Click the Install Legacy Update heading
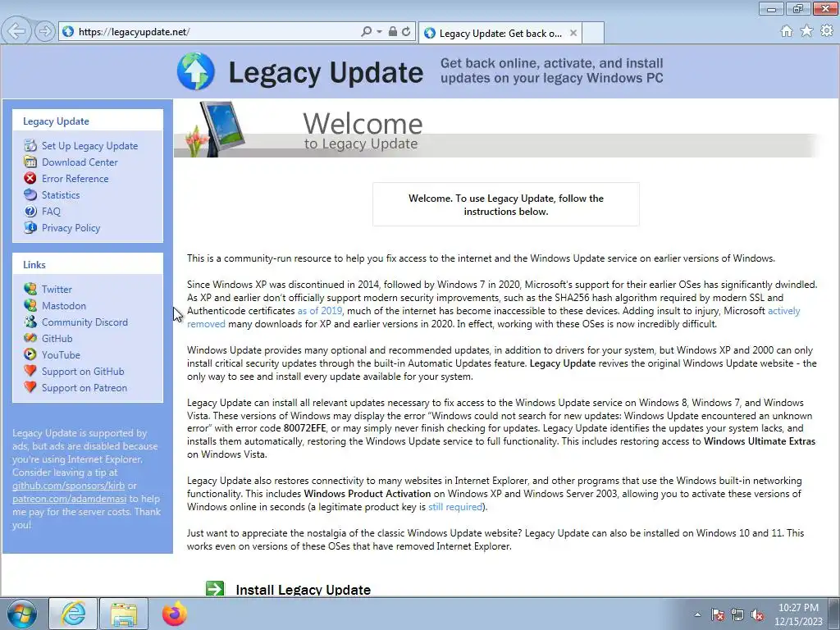 pyautogui.click(x=304, y=589)
